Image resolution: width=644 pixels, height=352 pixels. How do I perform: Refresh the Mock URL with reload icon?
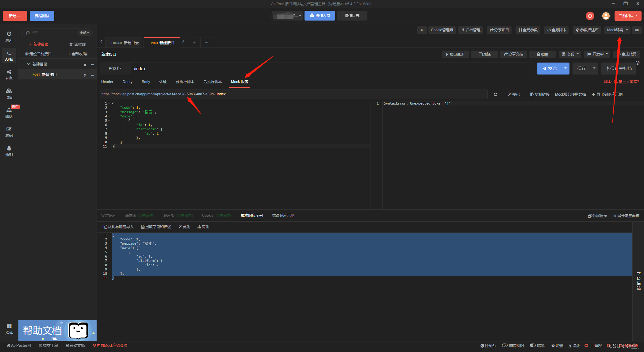(x=495, y=94)
